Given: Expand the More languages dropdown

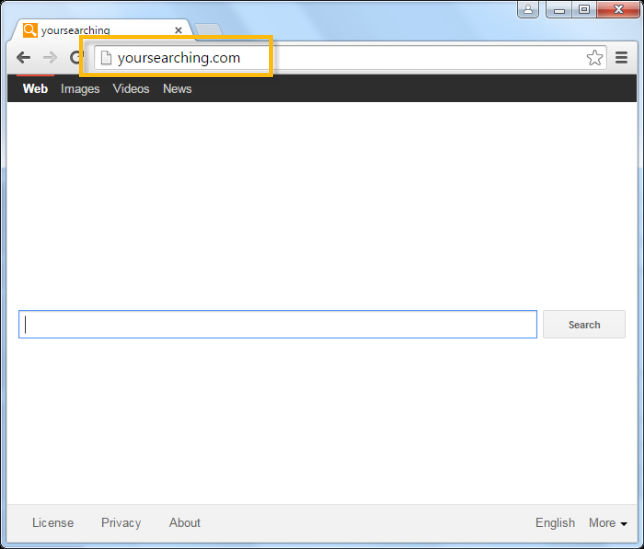Looking at the screenshot, I should click(607, 523).
